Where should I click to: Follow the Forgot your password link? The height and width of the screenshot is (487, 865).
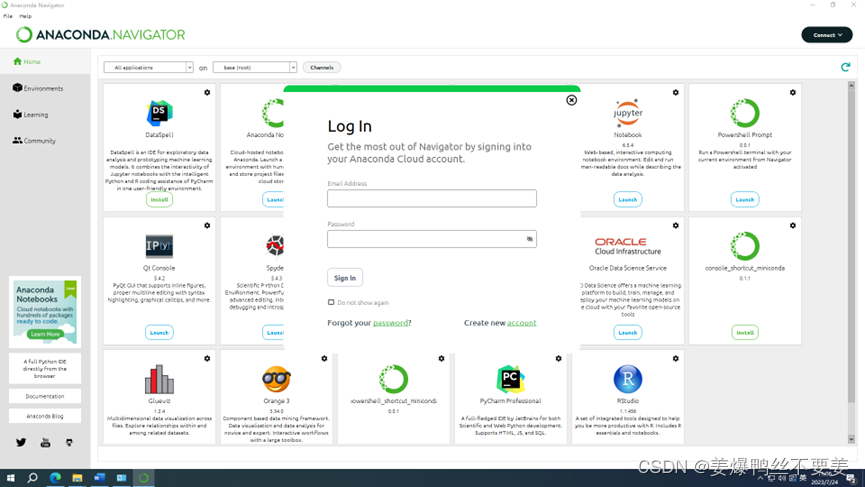tap(390, 323)
